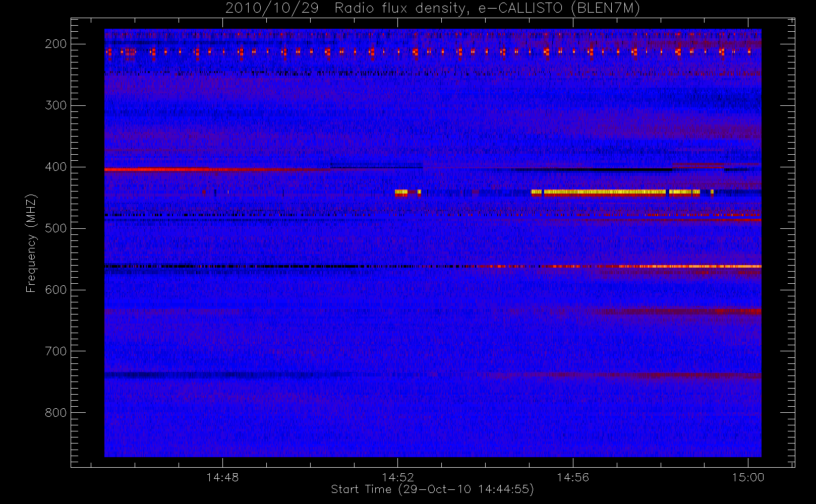Click the 14:52 time tick label
816x504 pixels.
(x=397, y=477)
